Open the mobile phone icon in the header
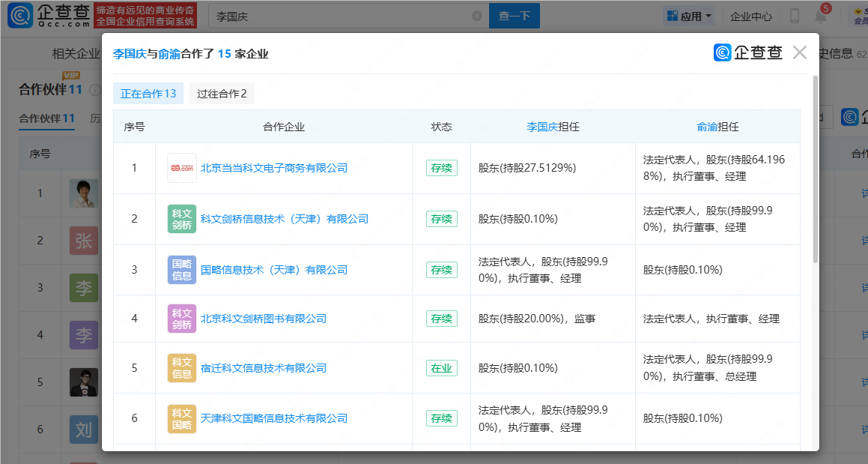868x464 pixels. [795, 16]
